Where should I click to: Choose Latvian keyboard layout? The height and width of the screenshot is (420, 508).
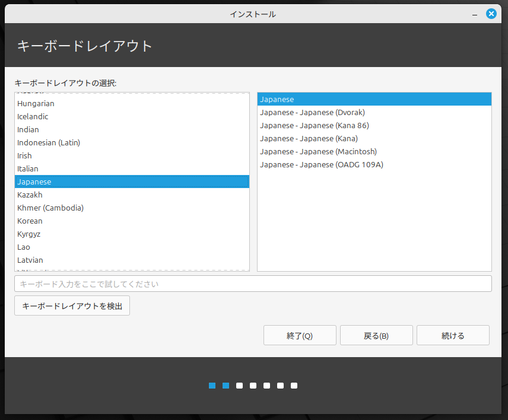coord(30,260)
